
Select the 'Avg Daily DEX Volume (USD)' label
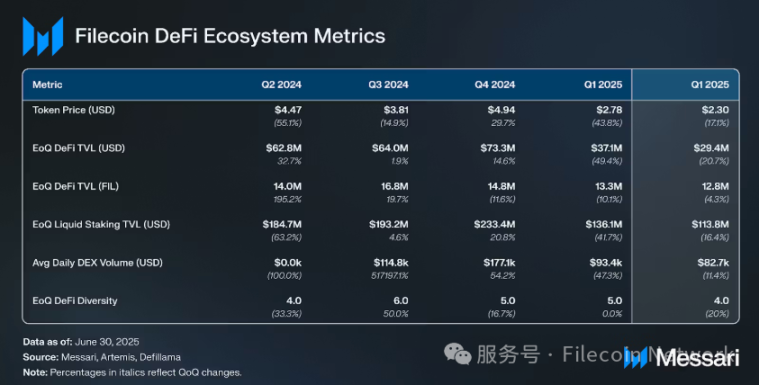pyautogui.click(x=97, y=263)
